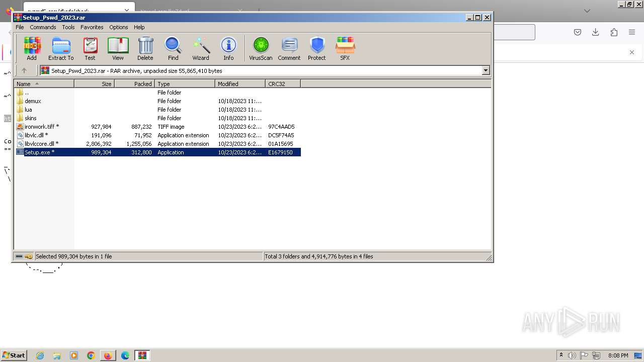Open the Options menu
644x362 pixels.
point(119,27)
